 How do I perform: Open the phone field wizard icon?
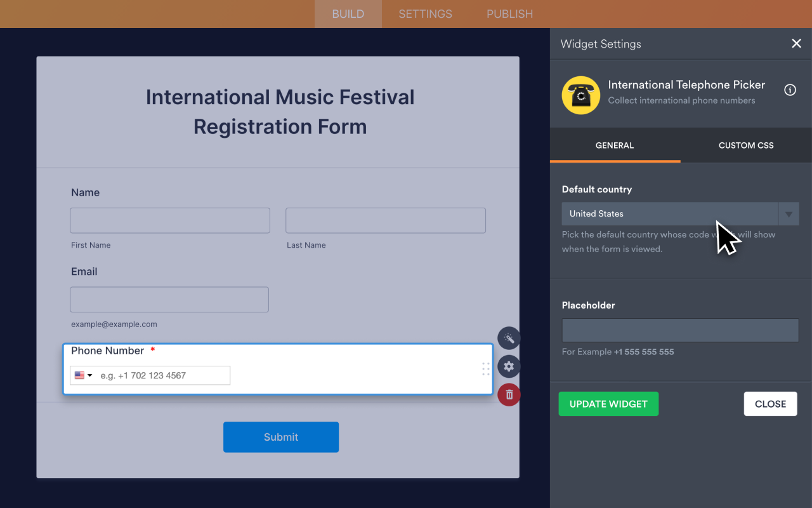509,338
